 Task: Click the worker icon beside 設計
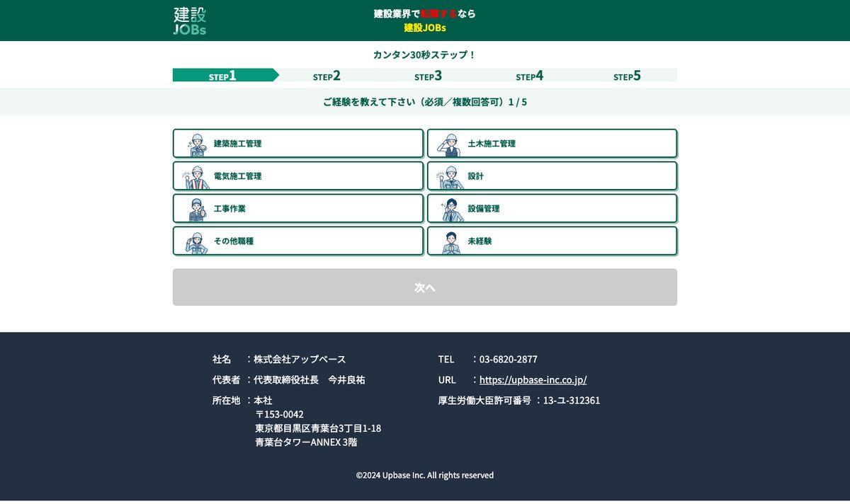[x=449, y=176]
